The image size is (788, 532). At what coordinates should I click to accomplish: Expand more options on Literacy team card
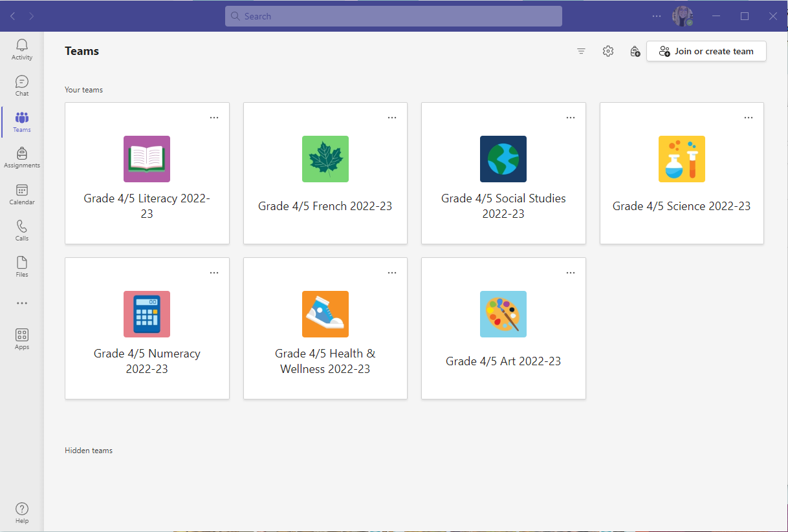pos(214,118)
